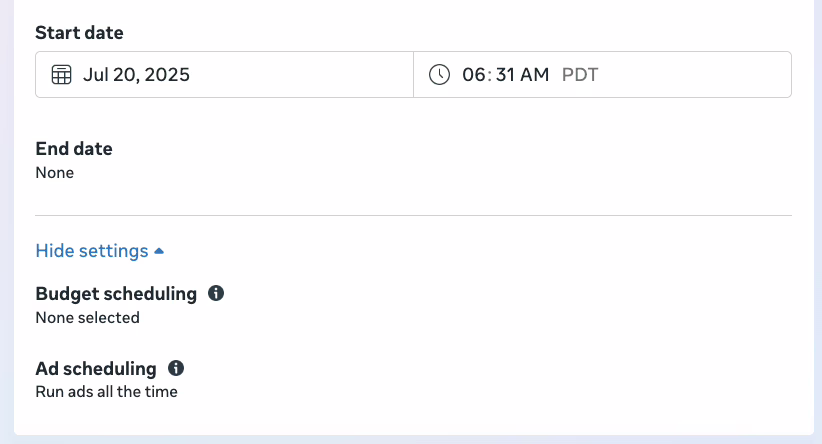Click the "Ad scheduling" heading text

point(96,368)
